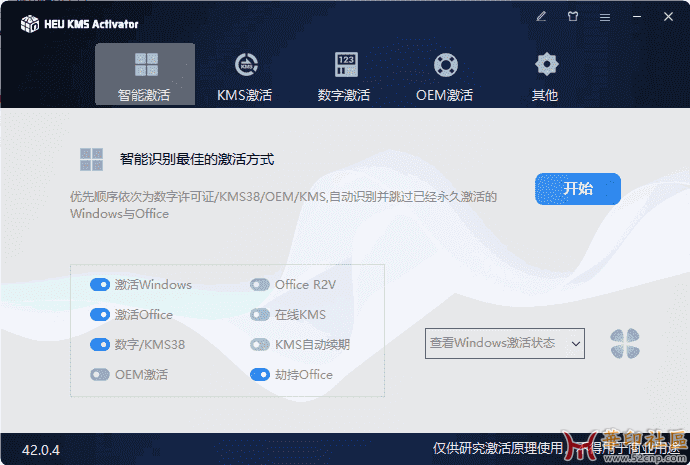Switch to the 其他 tab
This screenshot has width=690, height=465.
pyautogui.click(x=546, y=76)
